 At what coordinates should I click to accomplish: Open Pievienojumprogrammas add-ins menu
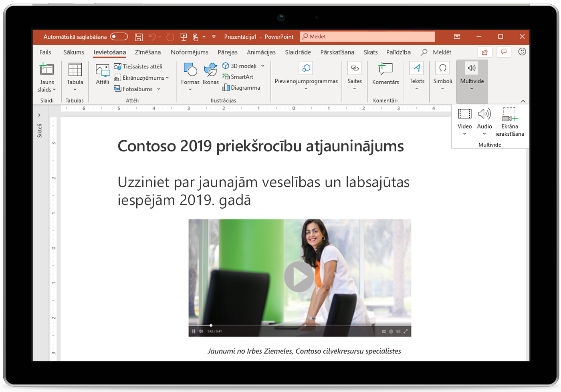pyautogui.click(x=306, y=76)
